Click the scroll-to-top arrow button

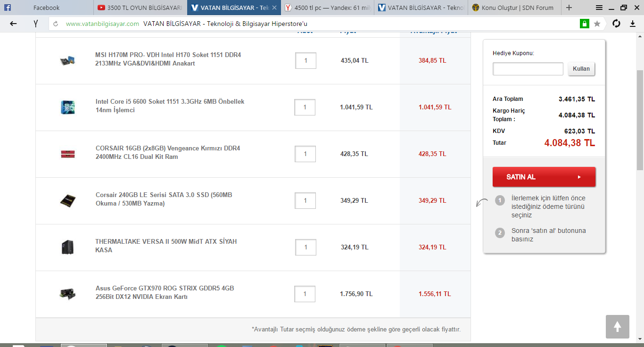click(618, 327)
